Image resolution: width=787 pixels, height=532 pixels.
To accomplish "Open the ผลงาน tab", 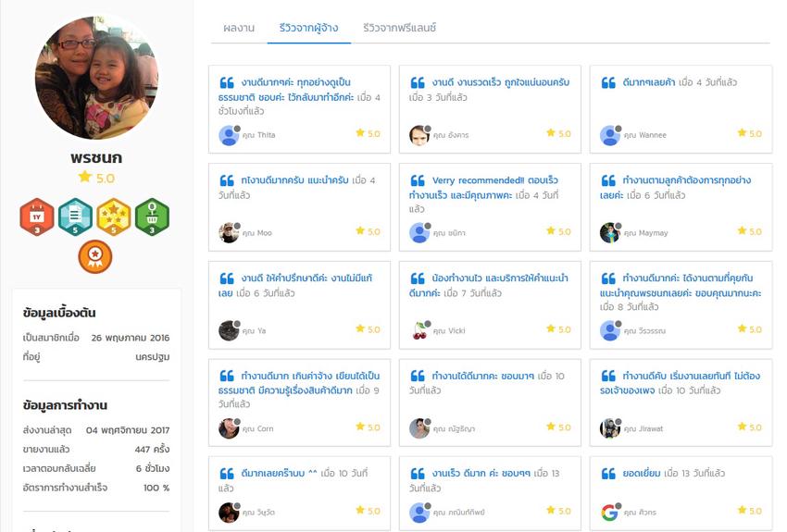I will 239,28.
